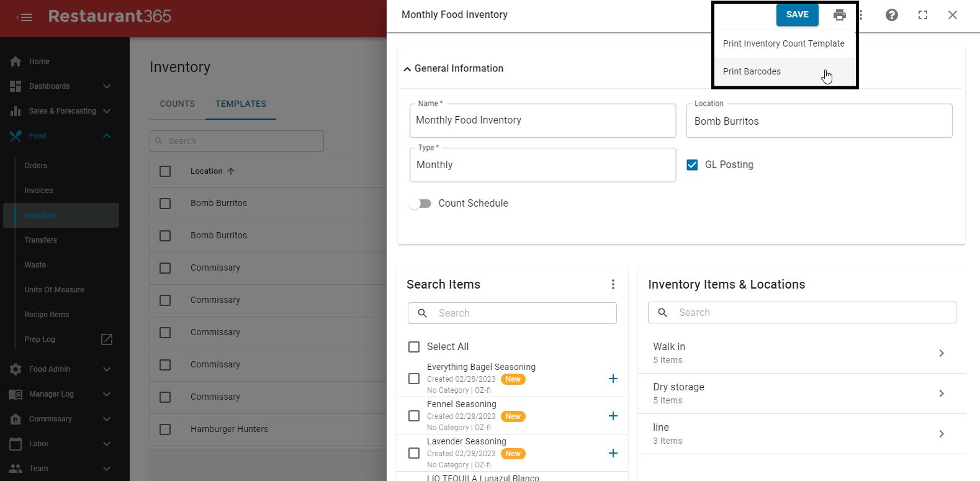
Task: Open the three-dot menu next to printer
Action: [861, 15]
